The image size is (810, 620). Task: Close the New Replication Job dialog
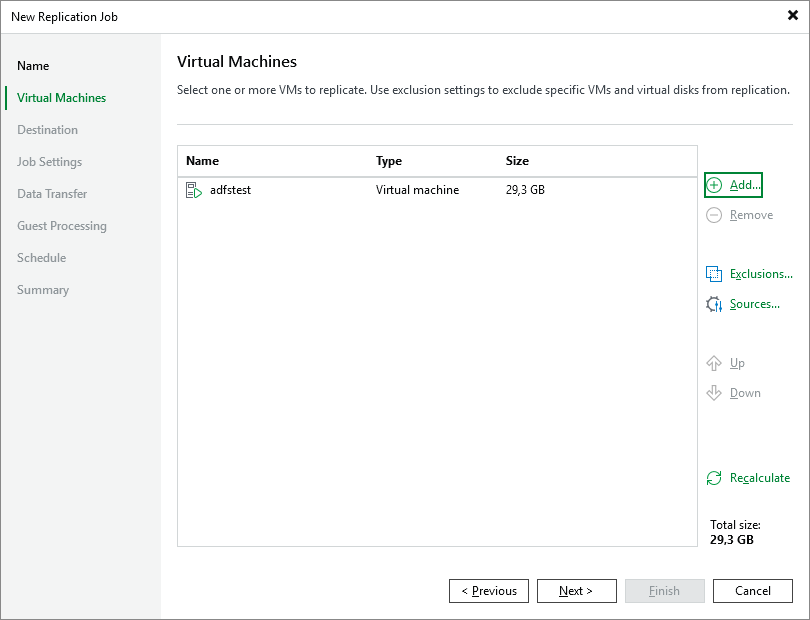click(793, 16)
